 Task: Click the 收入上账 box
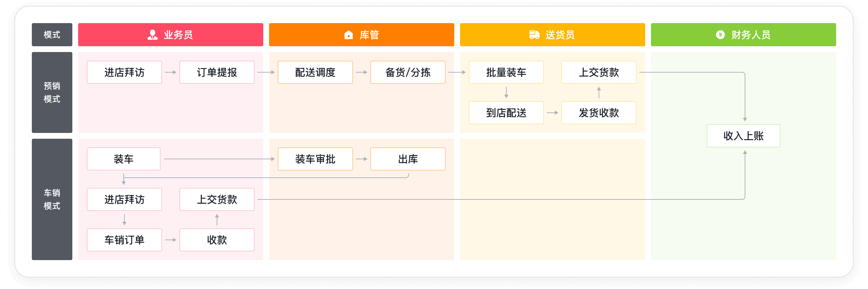coord(744,136)
